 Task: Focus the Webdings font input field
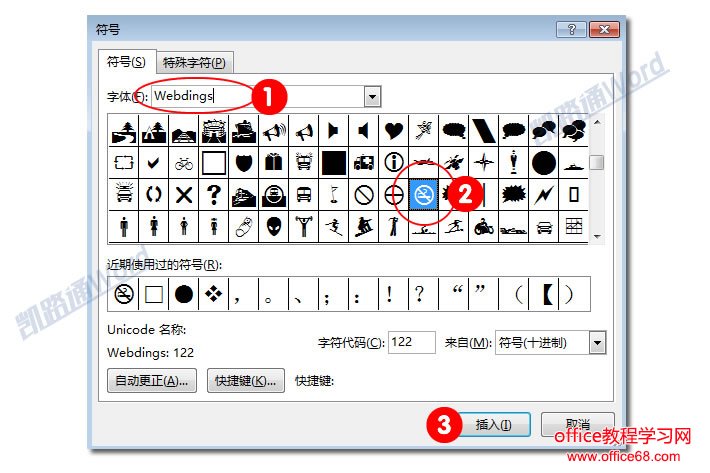tap(257, 96)
